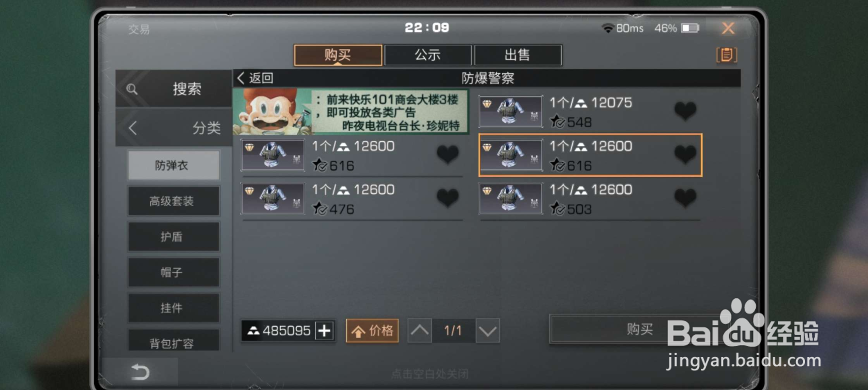868x390 pixels.
Task: Sort listings with the 价格 button
Action: pos(372,331)
